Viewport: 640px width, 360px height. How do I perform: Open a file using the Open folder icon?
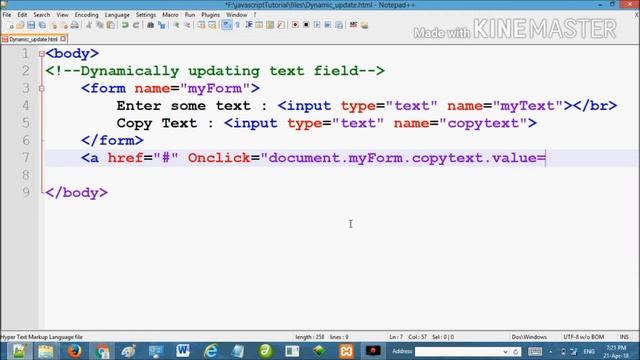(x=20, y=25)
